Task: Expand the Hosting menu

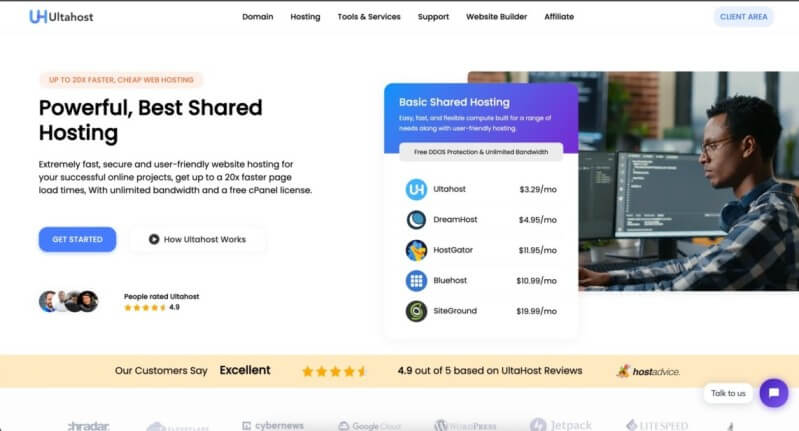Action: [x=305, y=17]
